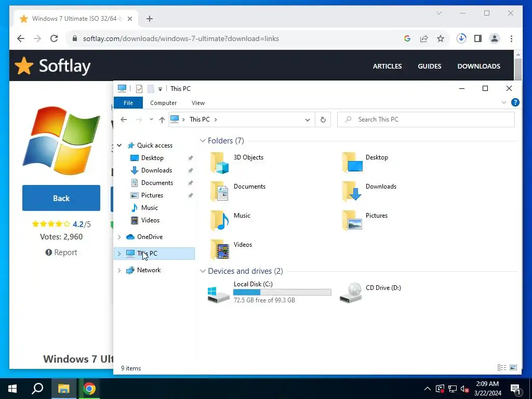Viewport: 532px width, 399px height.
Task: Collapse the Devices and drives (2) group
Action: 203,271
